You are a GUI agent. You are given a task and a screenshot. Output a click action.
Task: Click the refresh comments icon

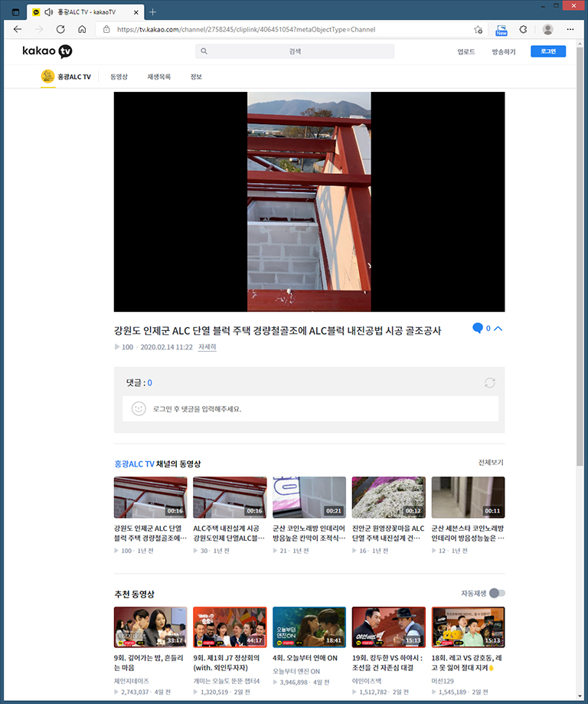pyautogui.click(x=489, y=383)
